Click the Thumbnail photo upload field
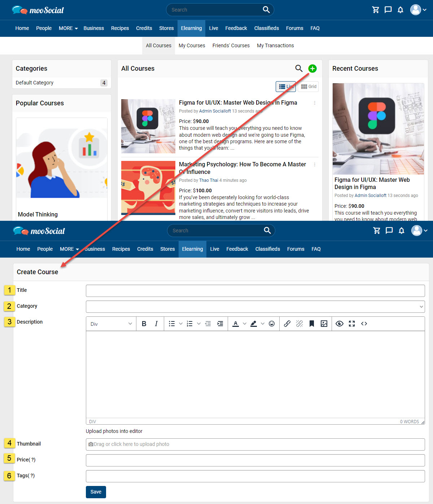Viewport: 433px width, 504px height. [x=255, y=444]
